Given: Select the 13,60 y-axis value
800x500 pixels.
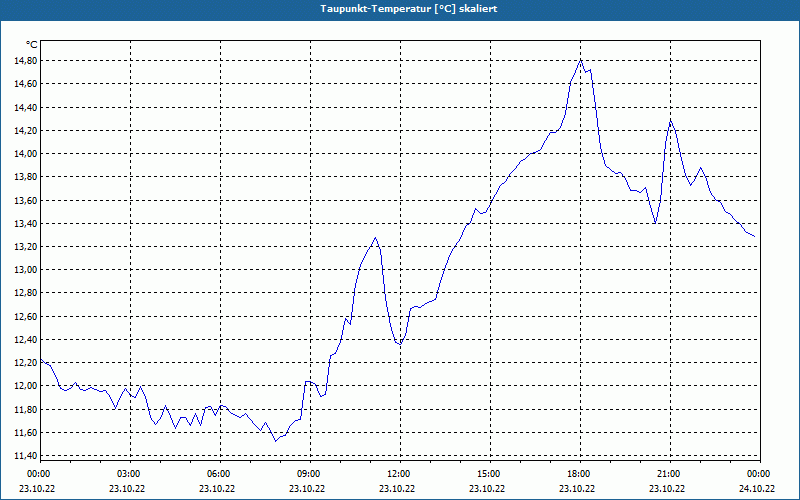Looking at the screenshot, I should [26, 201].
